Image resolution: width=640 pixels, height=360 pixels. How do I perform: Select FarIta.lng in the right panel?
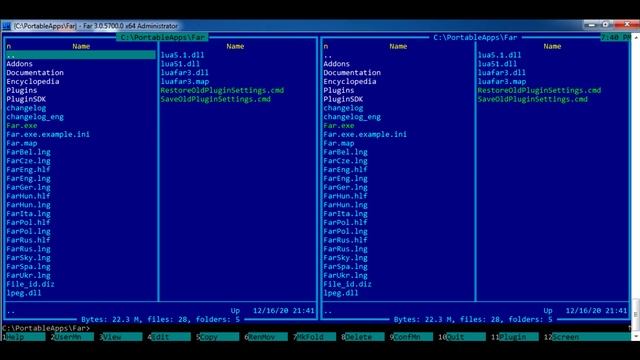345,214
